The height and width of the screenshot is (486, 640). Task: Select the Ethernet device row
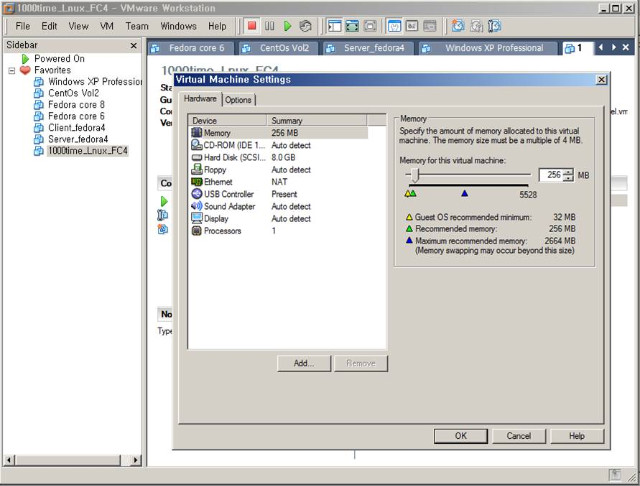[x=279, y=182]
